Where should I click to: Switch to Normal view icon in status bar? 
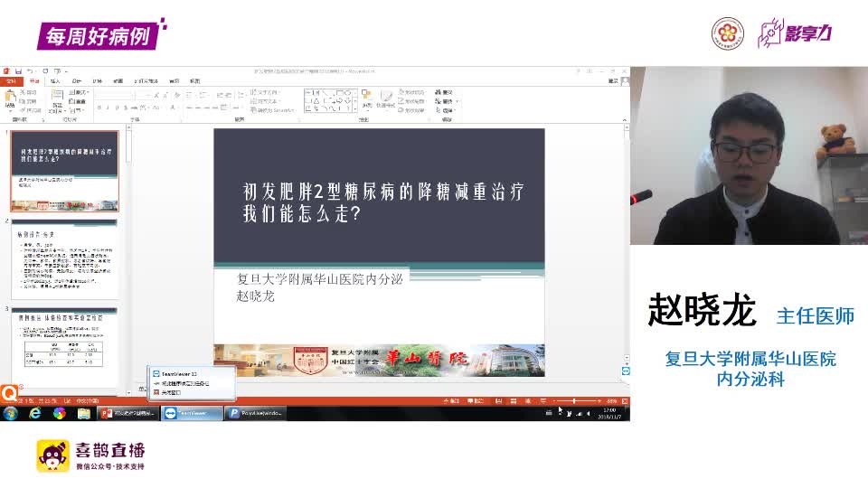(x=499, y=400)
